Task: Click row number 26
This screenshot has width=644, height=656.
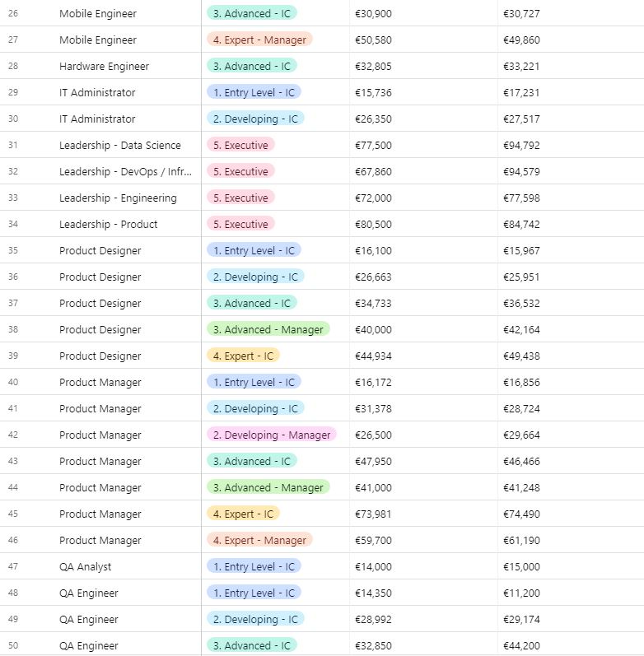Action: tap(13, 14)
